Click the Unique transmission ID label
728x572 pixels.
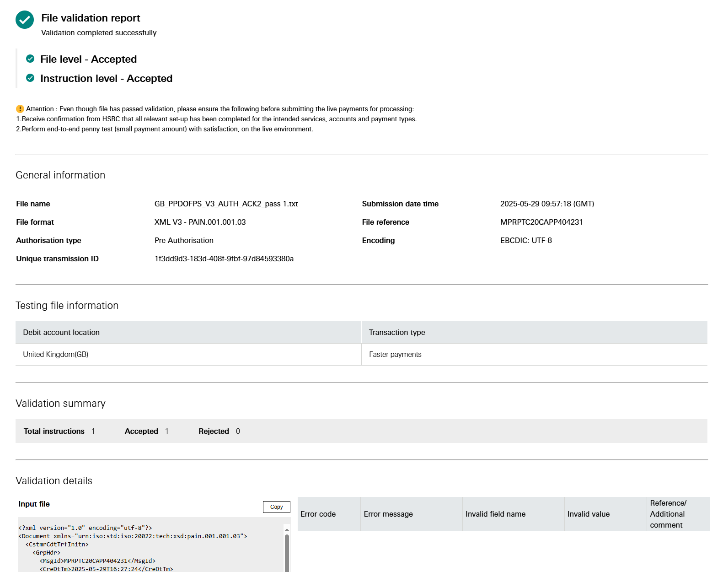pos(57,259)
